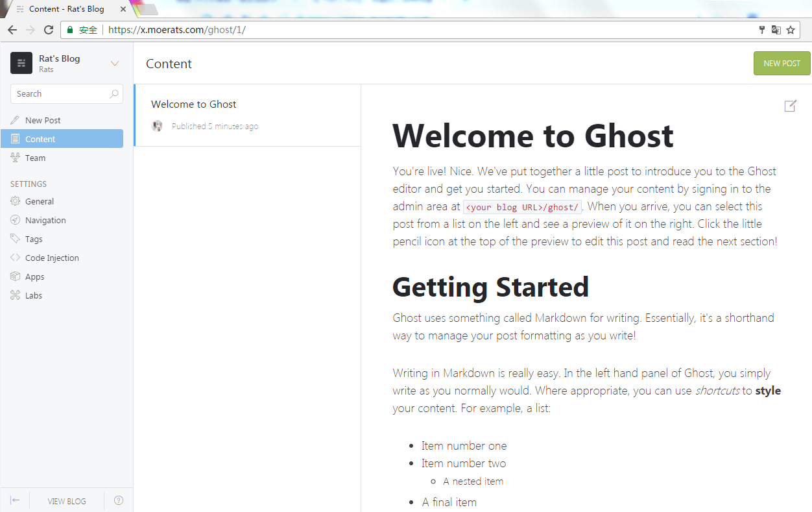Screen dimensions: 812x512
Task: Click the brackets icon beside Code Injection
Action: [x=16, y=258]
